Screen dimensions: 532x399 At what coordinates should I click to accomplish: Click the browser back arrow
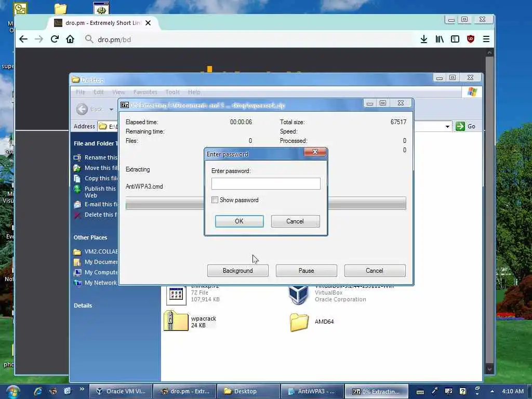click(23, 39)
